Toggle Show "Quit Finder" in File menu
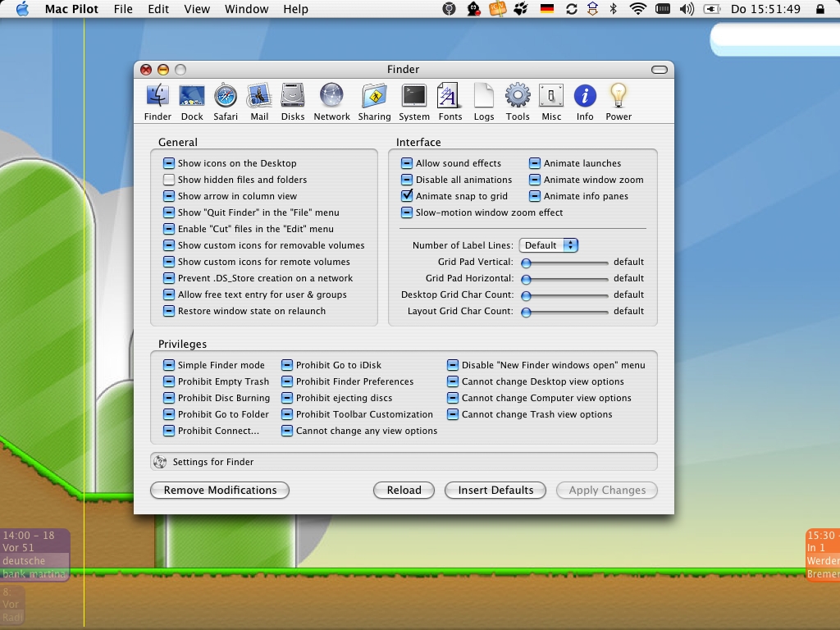 click(169, 212)
